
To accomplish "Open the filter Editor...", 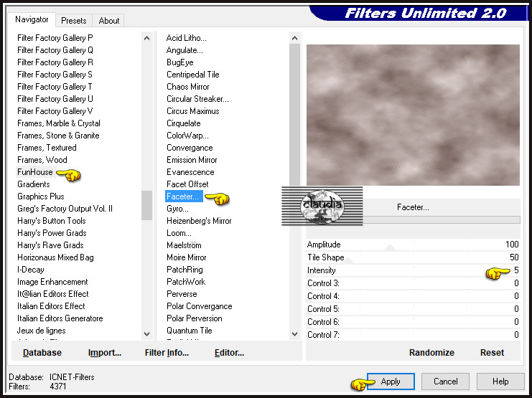I will click(x=229, y=353).
